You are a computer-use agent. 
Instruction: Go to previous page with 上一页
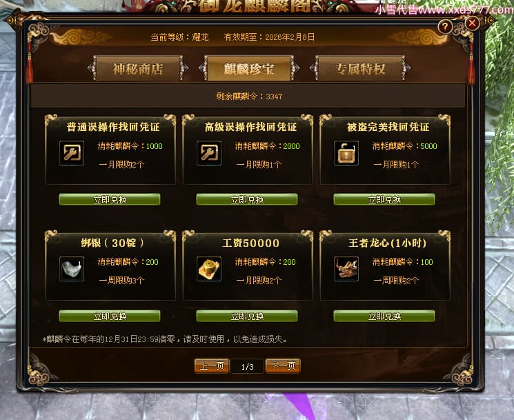211,366
